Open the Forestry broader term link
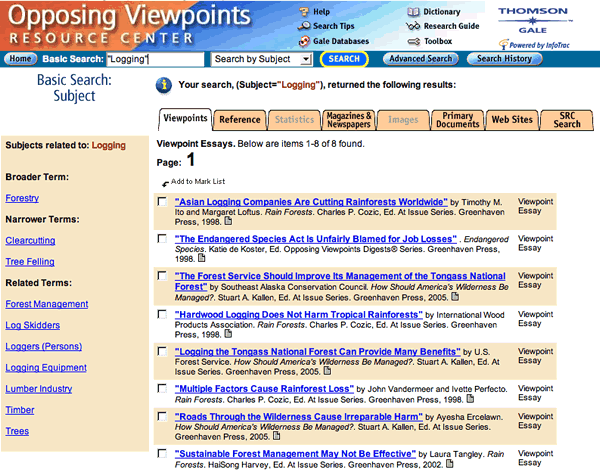 (22, 198)
